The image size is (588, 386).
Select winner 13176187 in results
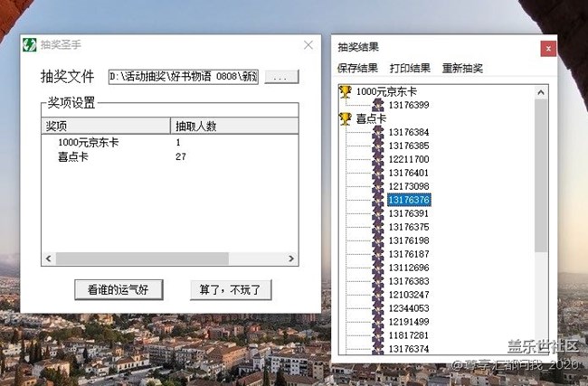pos(409,254)
